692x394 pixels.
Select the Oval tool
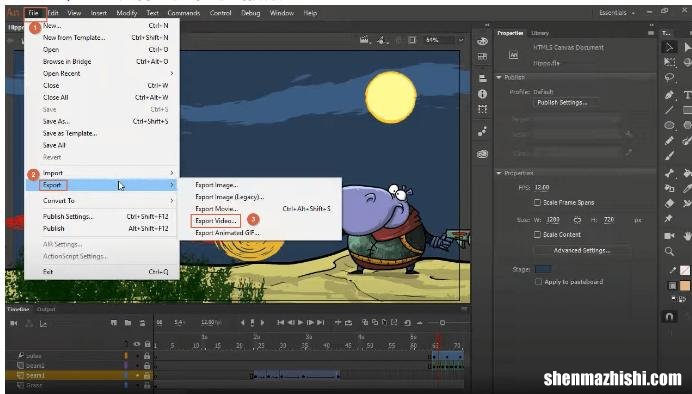tap(669, 125)
